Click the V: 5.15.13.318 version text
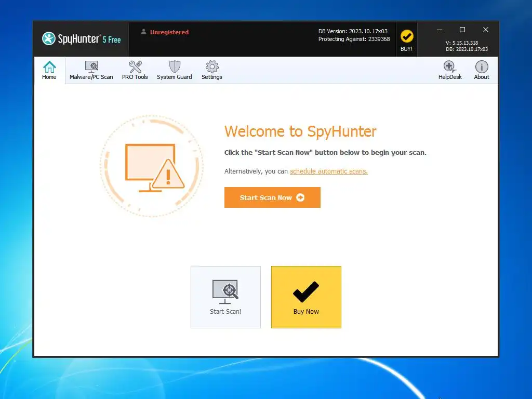Viewport: 532px width, 399px height. click(461, 43)
